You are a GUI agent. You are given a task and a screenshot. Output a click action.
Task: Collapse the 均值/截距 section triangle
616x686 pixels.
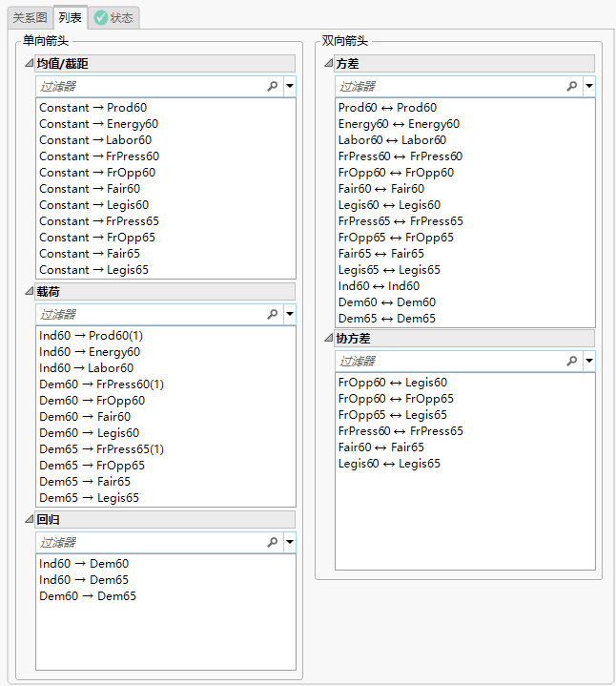click(x=29, y=64)
